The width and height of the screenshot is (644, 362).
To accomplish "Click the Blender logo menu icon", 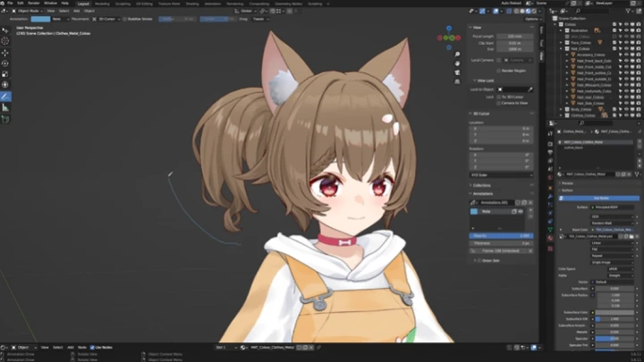I will [3, 4].
